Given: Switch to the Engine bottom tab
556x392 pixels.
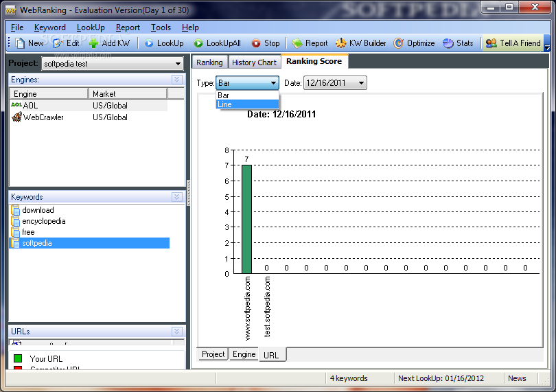Looking at the screenshot, I should [244, 354].
